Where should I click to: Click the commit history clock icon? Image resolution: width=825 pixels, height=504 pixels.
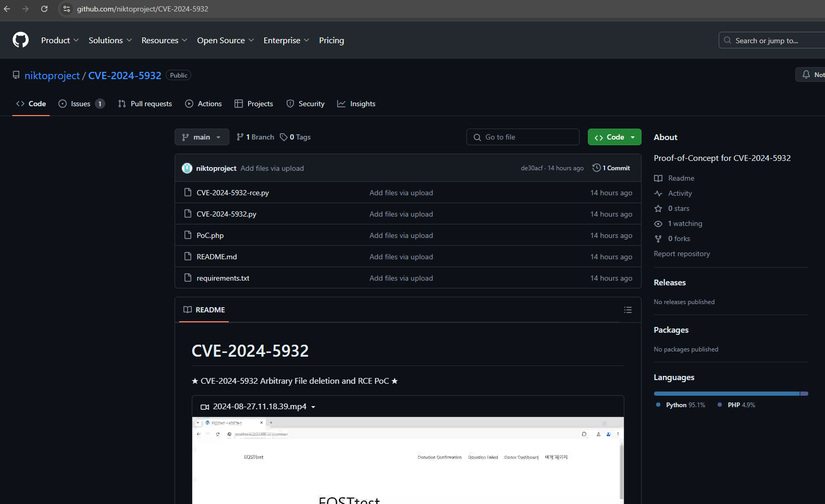[596, 168]
